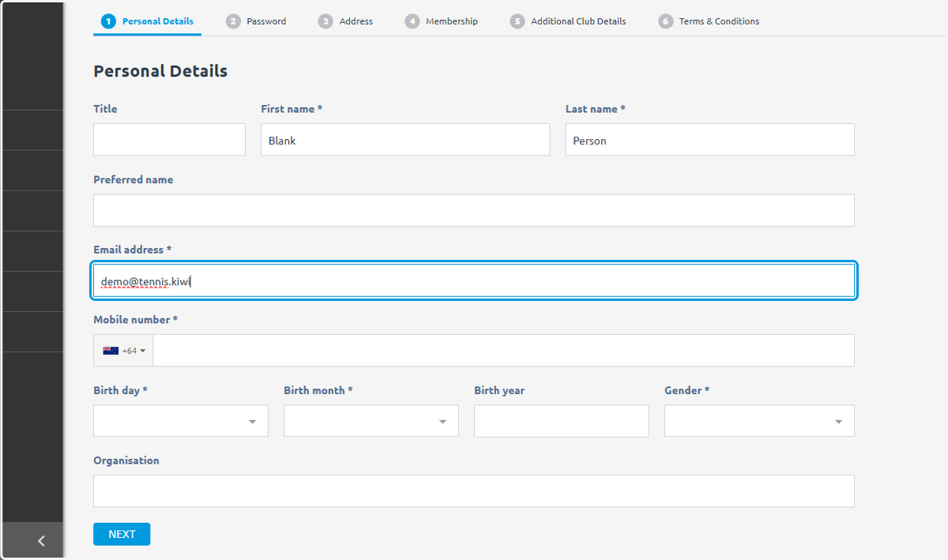This screenshot has height=560, width=948.
Task: Open the Birth day dropdown
Action: [181, 421]
